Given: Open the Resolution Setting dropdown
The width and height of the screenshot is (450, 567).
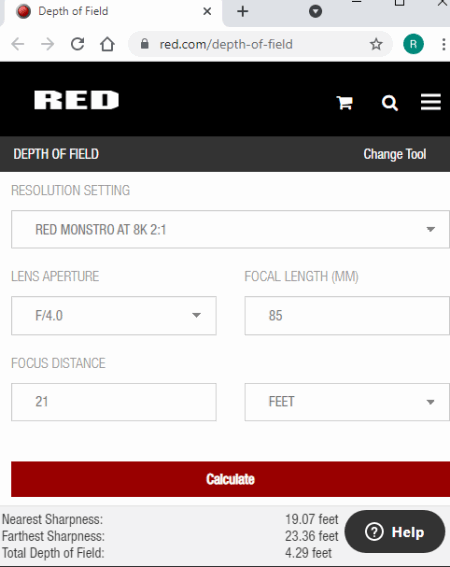Looking at the screenshot, I should click(x=230, y=229).
